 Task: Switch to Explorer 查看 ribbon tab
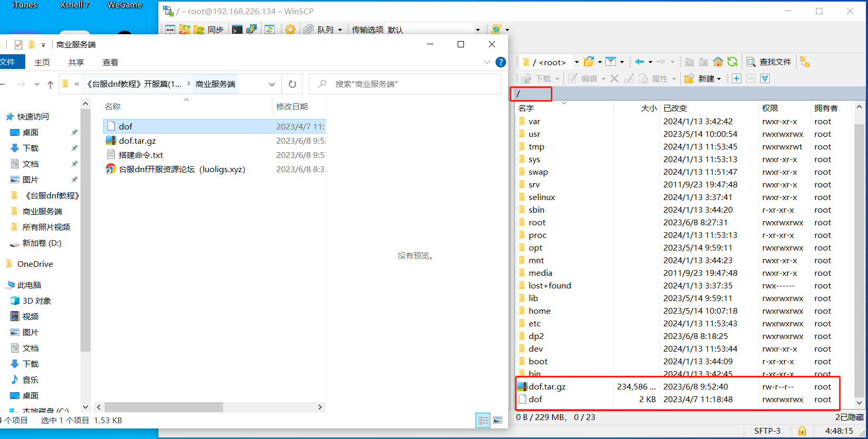[x=110, y=62]
